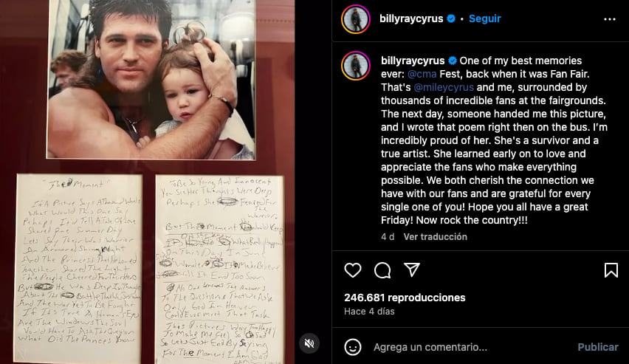Image resolution: width=629 pixels, height=364 pixels.
Task: Unmute the video with the speaker icon
Action: (309, 343)
